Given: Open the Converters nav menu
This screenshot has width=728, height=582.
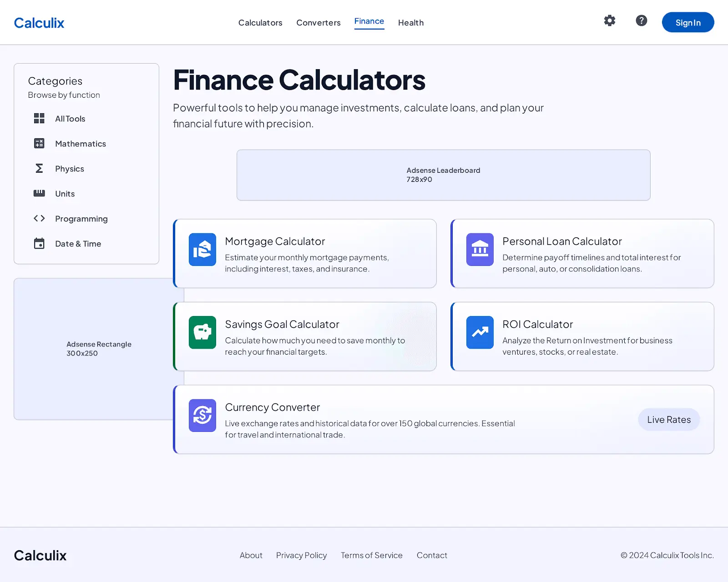Looking at the screenshot, I should (318, 23).
